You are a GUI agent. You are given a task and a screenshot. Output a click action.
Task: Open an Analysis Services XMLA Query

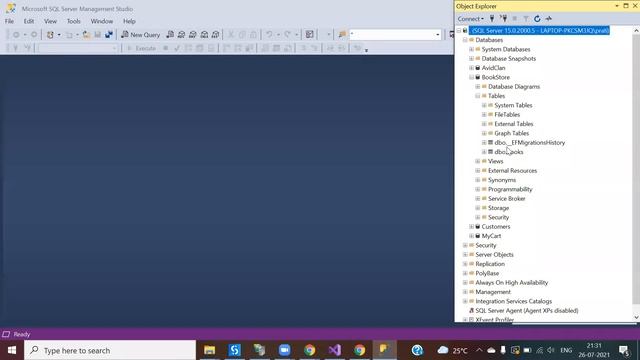pyautogui.click(x=204, y=35)
